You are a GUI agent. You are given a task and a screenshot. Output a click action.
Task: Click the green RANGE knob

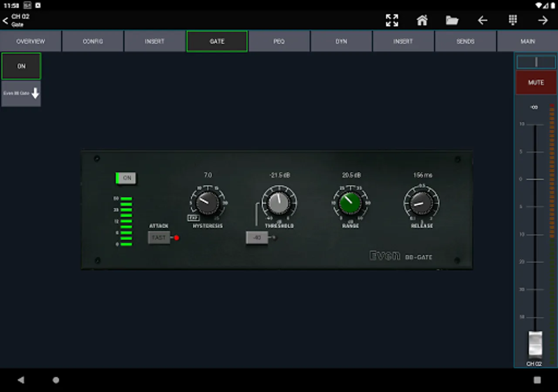coord(350,203)
